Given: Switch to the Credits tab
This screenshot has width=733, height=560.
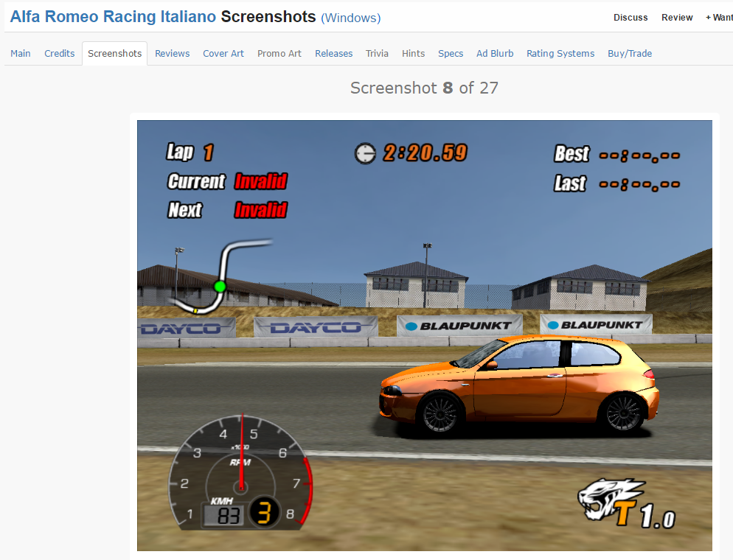Looking at the screenshot, I should pyautogui.click(x=60, y=54).
